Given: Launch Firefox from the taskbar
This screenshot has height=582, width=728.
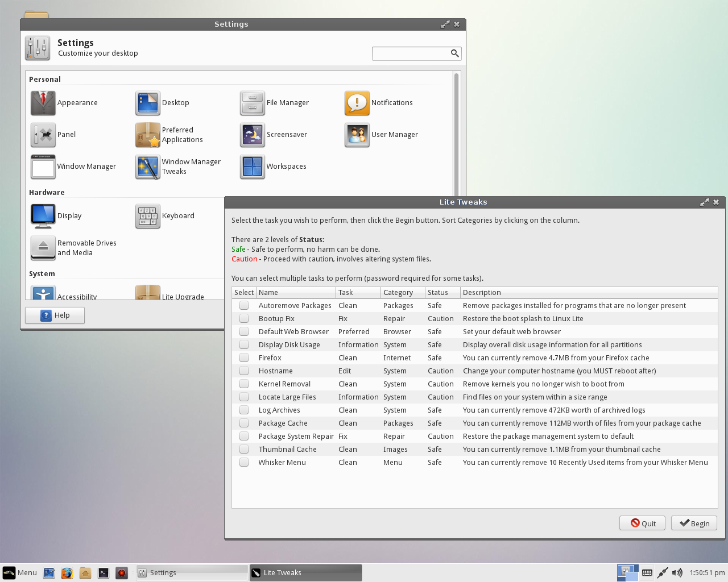Looking at the screenshot, I should pyautogui.click(x=67, y=573).
